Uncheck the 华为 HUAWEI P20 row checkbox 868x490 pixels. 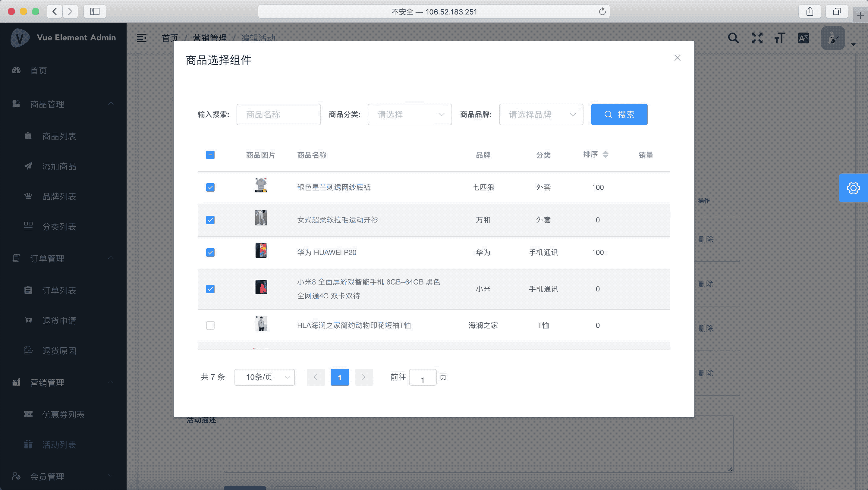click(210, 253)
